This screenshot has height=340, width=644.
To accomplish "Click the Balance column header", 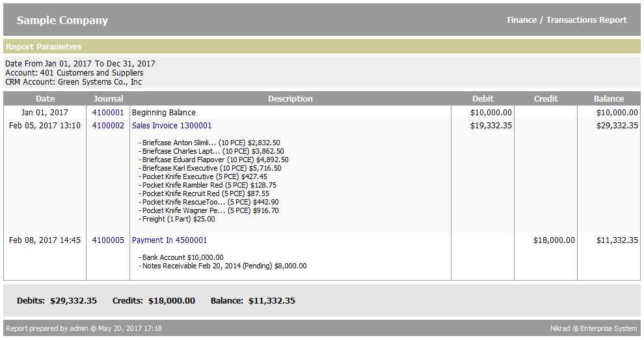I will 608,99.
